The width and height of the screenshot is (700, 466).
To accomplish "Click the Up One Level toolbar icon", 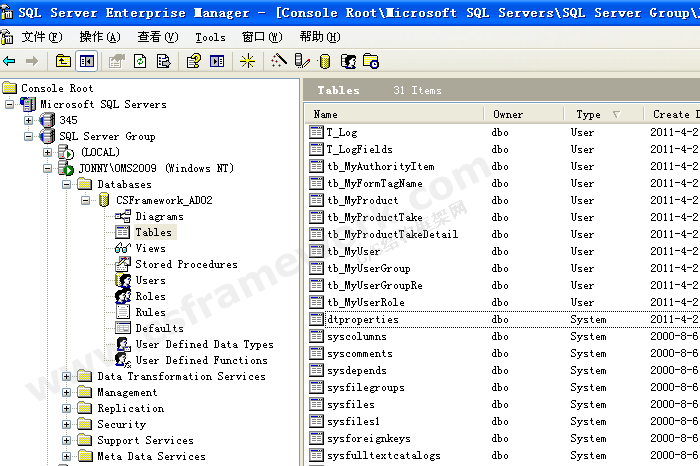I will 63,61.
